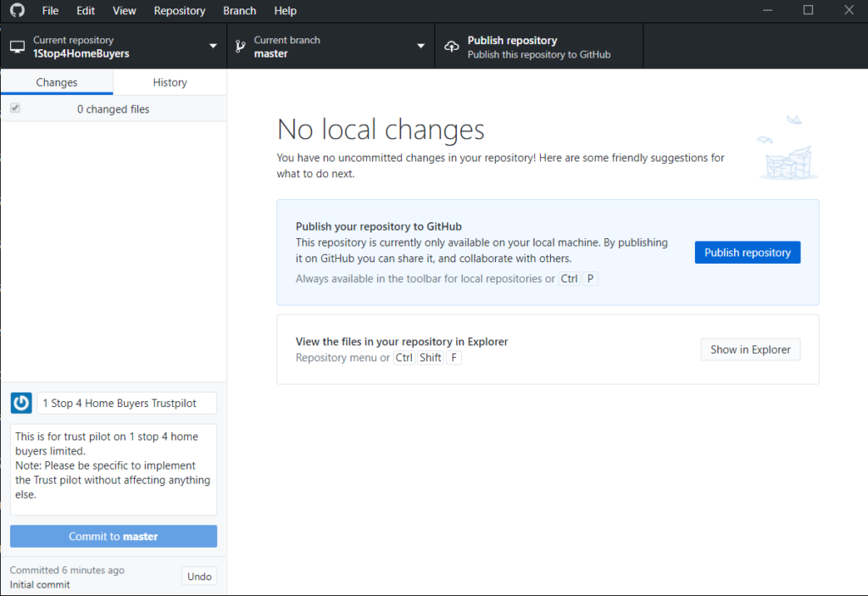Viewport: 868px width, 596px height.
Task: Open the Repository menu
Action: click(180, 10)
